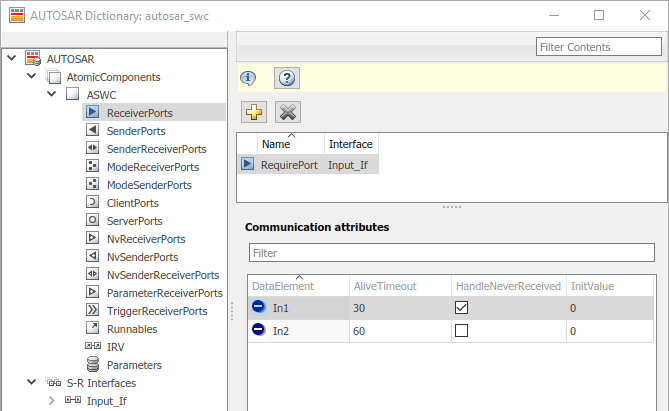Click the Parameters database icon

click(93, 364)
